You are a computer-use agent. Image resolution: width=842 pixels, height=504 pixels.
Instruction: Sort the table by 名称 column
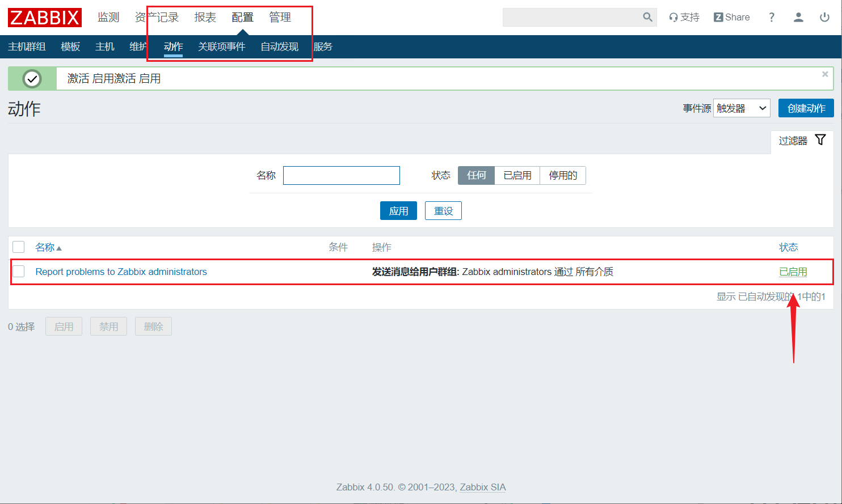click(x=45, y=247)
